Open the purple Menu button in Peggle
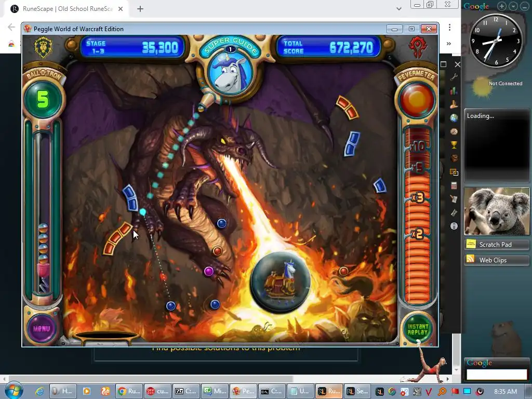The height and width of the screenshot is (399, 532). 42,328
